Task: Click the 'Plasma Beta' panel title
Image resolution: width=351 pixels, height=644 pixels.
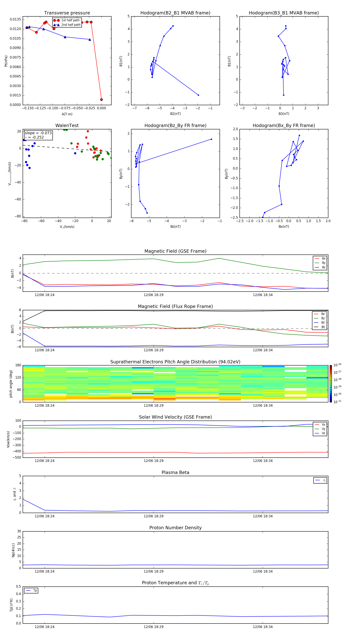Action: point(175,472)
